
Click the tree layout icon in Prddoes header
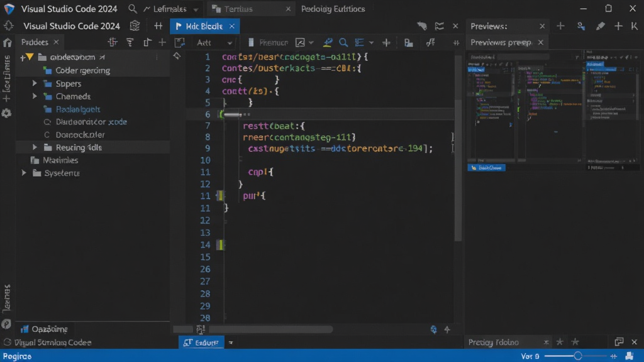(113, 42)
